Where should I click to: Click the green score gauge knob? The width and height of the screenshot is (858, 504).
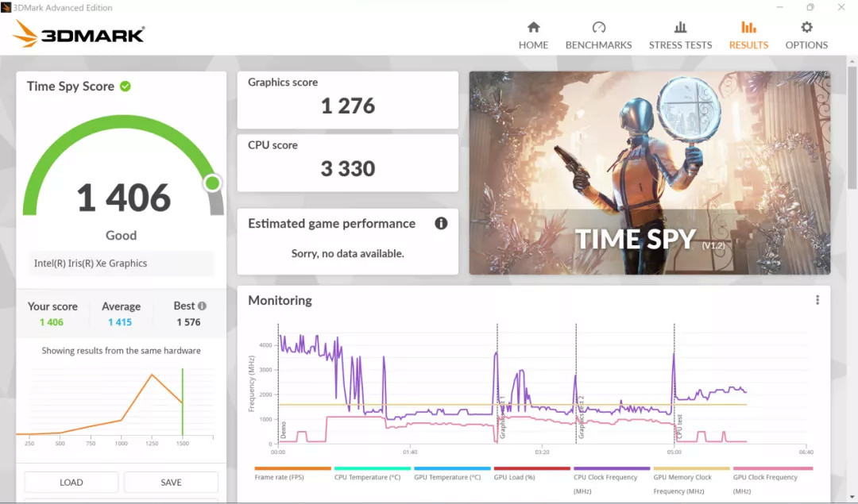tap(212, 183)
